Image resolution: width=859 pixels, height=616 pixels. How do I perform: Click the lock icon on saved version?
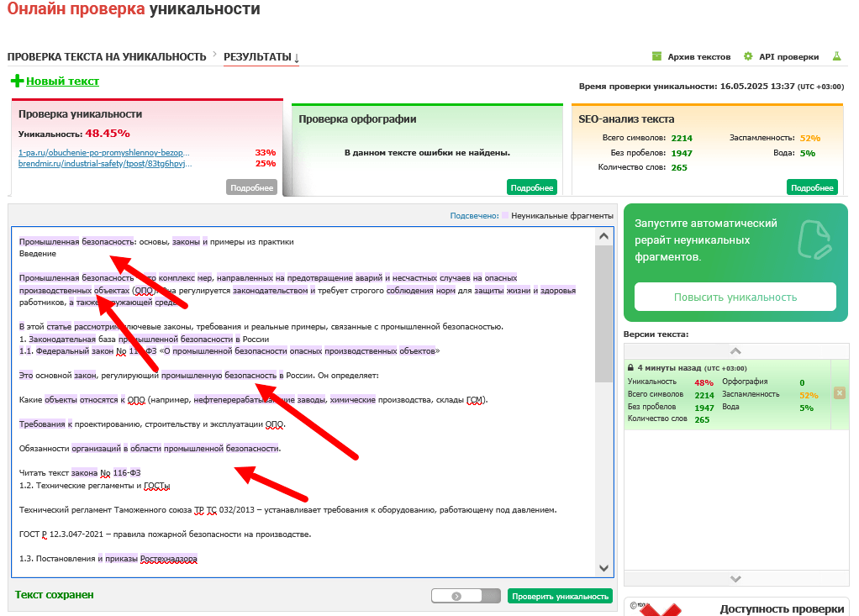(x=630, y=368)
